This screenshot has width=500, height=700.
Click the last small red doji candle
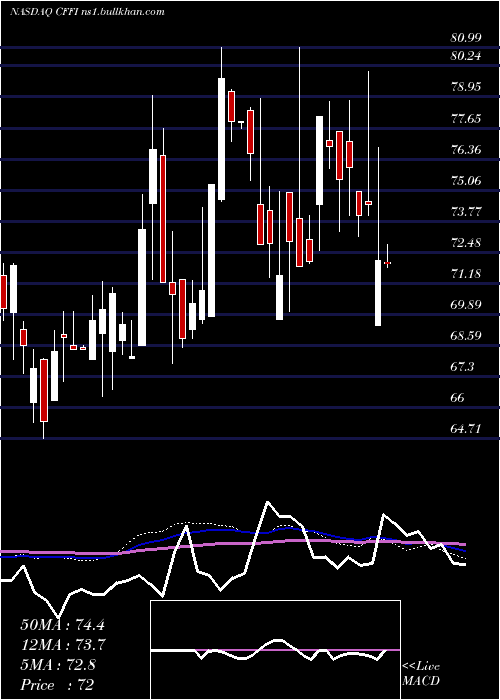(x=387, y=263)
